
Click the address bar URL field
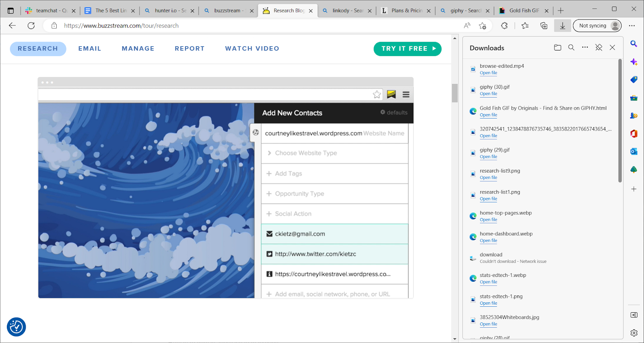[x=258, y=26]
